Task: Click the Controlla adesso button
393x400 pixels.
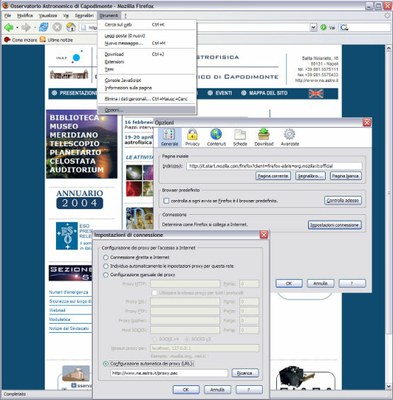Action: (343, 201)
